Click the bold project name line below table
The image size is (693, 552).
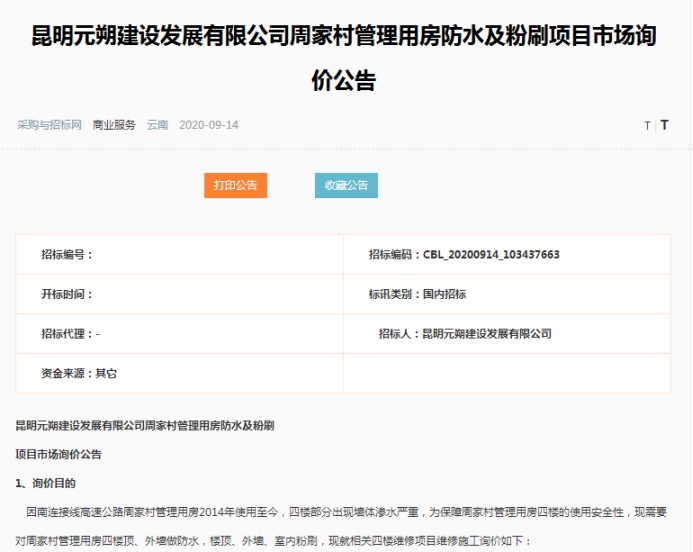pyautogui.click(x=145, y=425)
